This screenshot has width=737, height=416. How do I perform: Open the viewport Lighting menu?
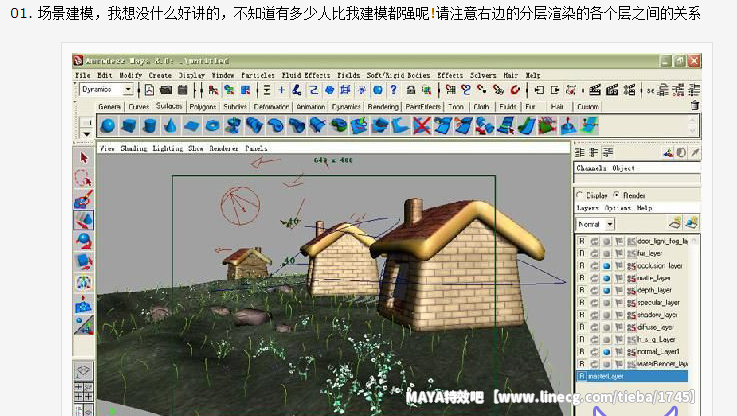pyautogui.click(x=167, y=148)
